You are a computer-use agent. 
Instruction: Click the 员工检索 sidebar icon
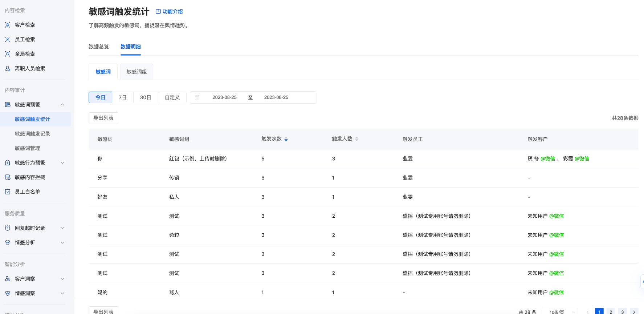(8, 39)
